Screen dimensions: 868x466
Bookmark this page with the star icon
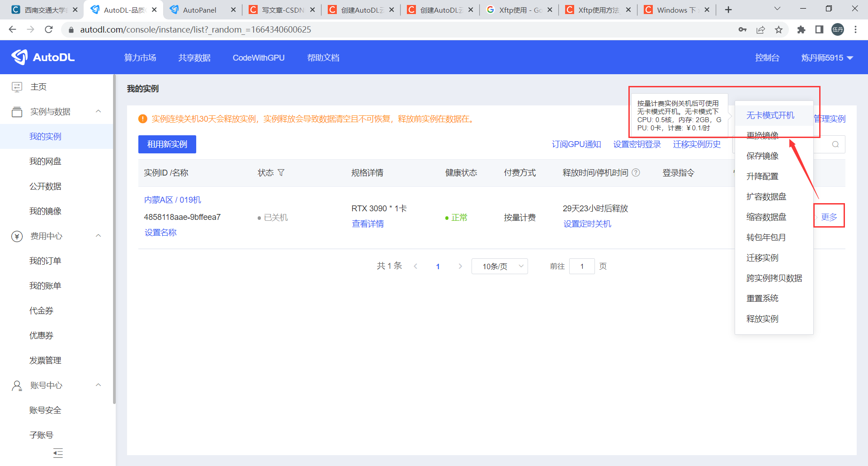(778, 29)
